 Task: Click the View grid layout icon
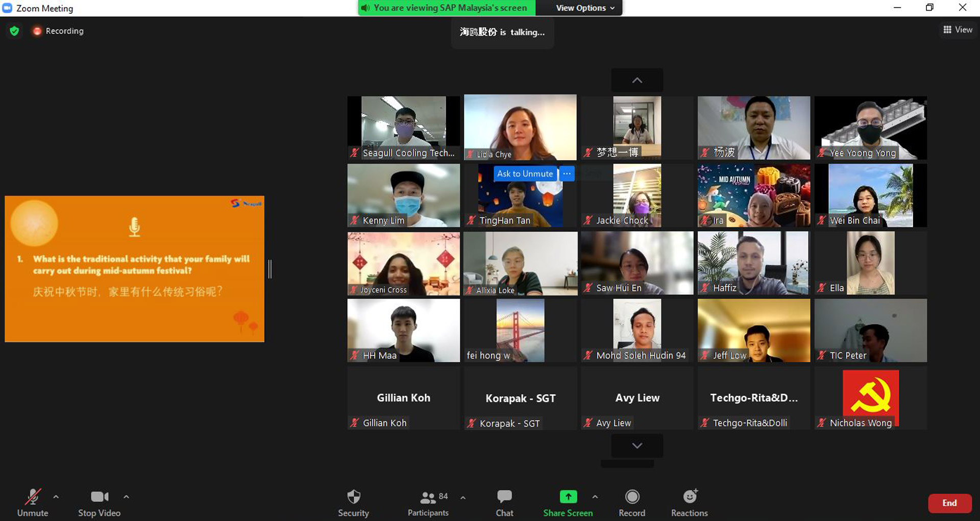pos(947,30)
